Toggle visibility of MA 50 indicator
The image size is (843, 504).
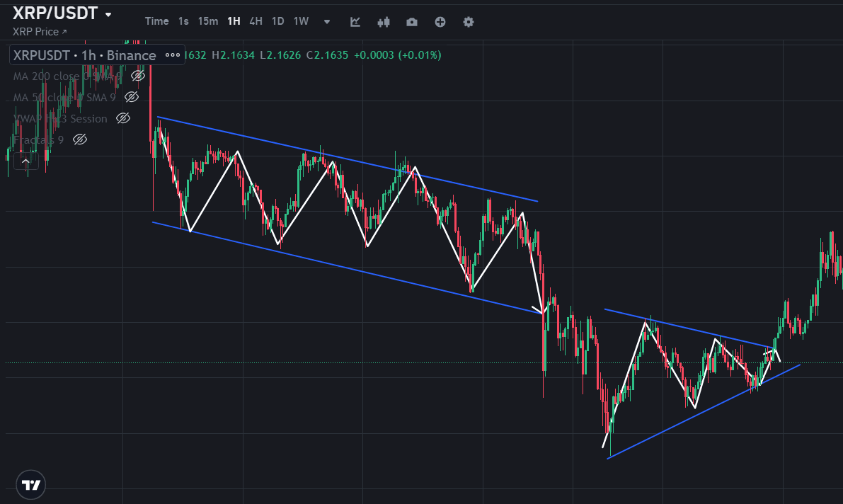click(x=131, y=97)
